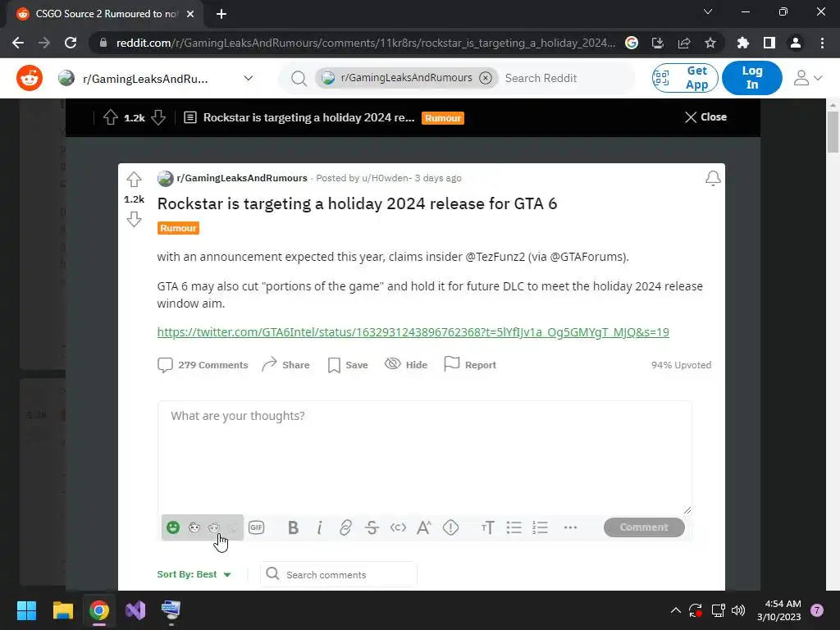The width and height of the screenshot is (840, 630).
Task: Clear the r/GamingLeaksAndRumours search filter
Action: click(x=486, y=78)
